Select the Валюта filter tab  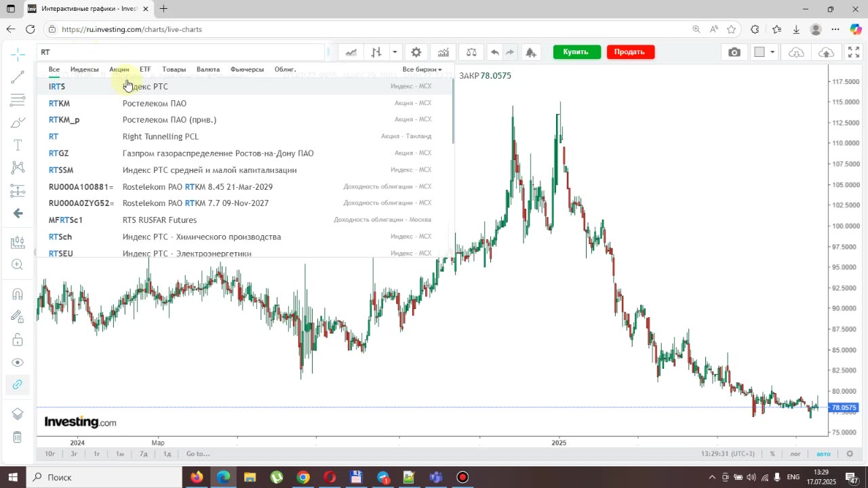click(208, 69)
